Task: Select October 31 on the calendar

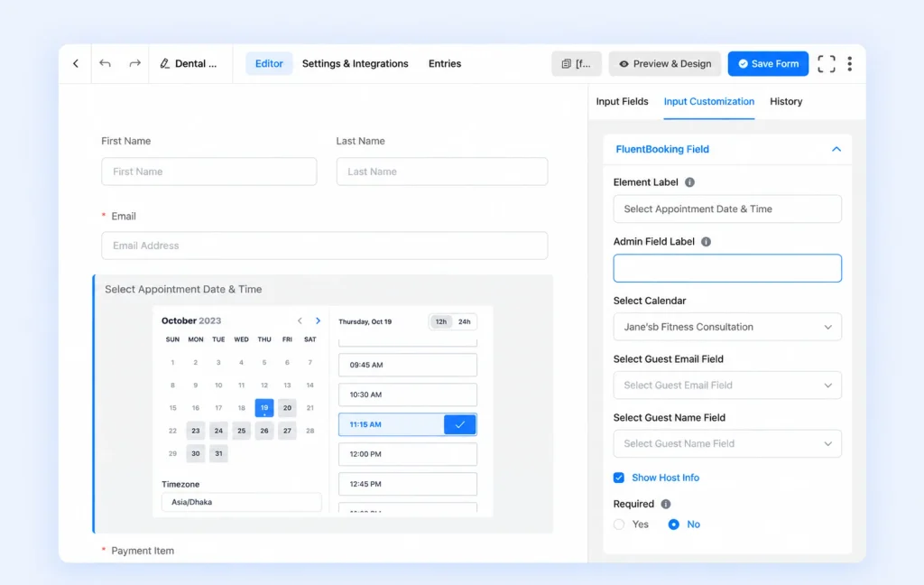Action: coord(218,453)
